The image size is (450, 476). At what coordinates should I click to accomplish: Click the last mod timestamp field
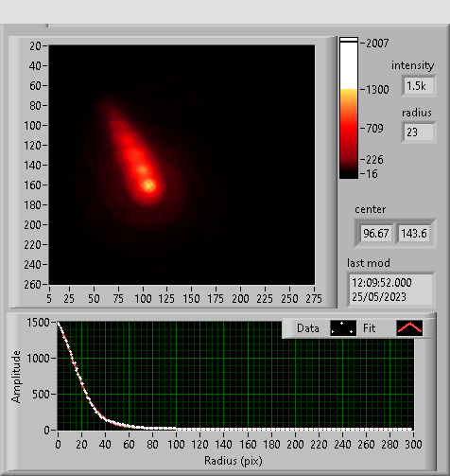tap(391, 290)
